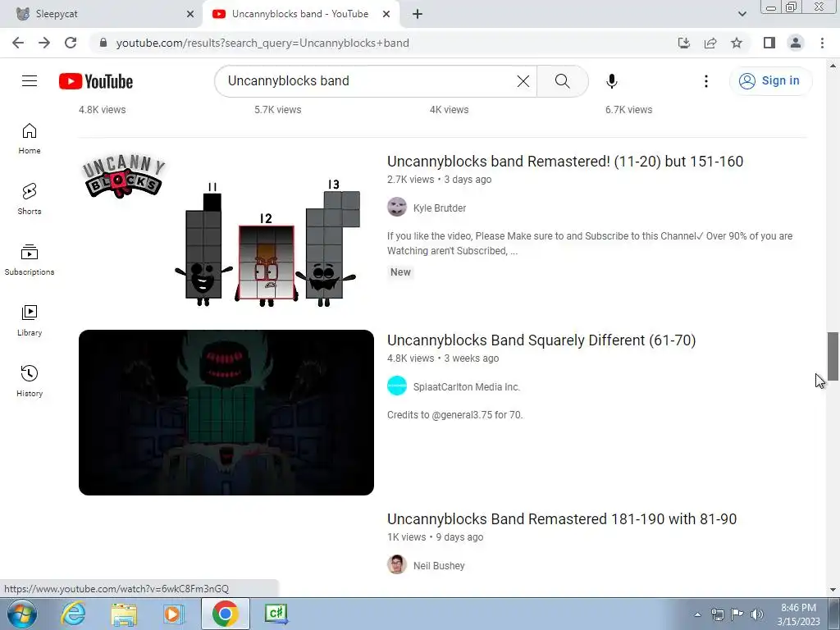
Task: Open SplaatCarlton Media Inc. channel name
Action: click(x=467, y=387)
